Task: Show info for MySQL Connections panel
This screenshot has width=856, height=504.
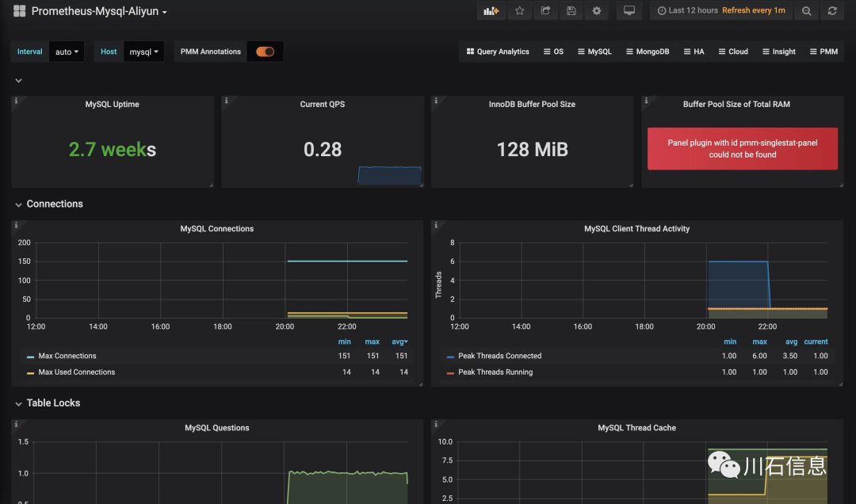Action: pos(16,225)
